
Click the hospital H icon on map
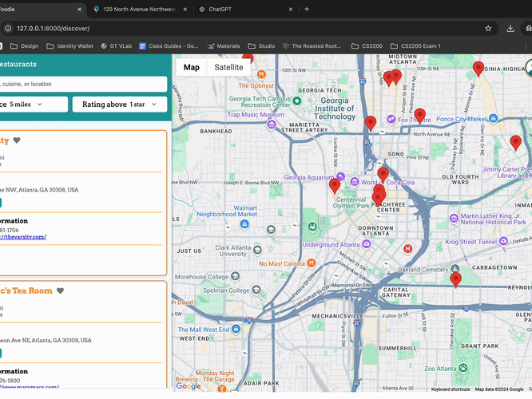coord(407,249)
